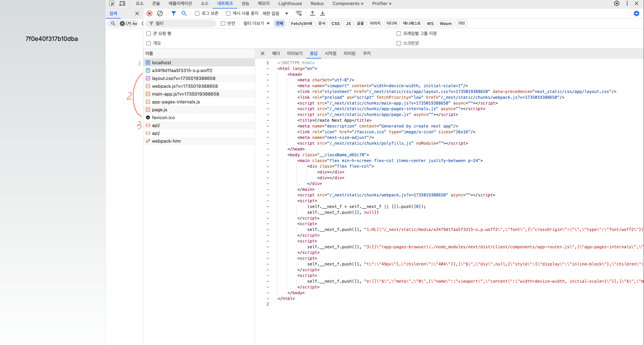Switch to the 콘솔 Console tab

(156, 3)
